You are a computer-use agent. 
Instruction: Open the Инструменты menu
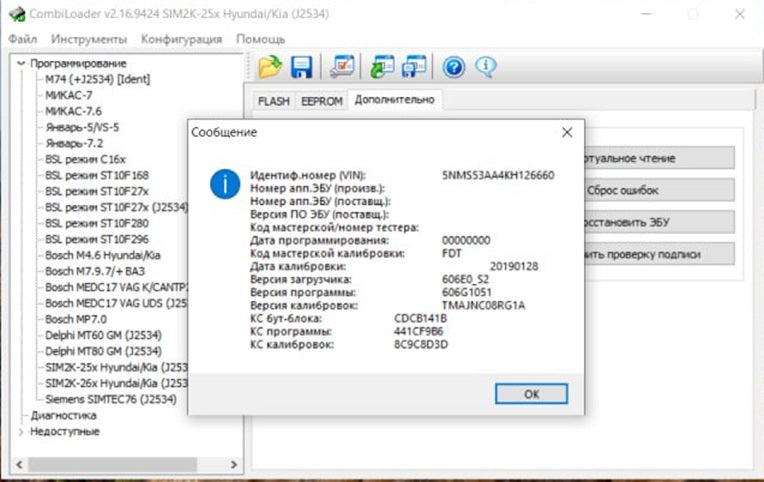coord(89,39)
